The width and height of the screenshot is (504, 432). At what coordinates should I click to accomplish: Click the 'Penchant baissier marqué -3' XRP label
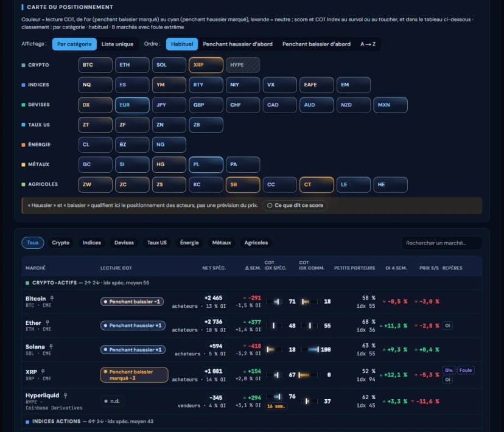click(134, 375)
